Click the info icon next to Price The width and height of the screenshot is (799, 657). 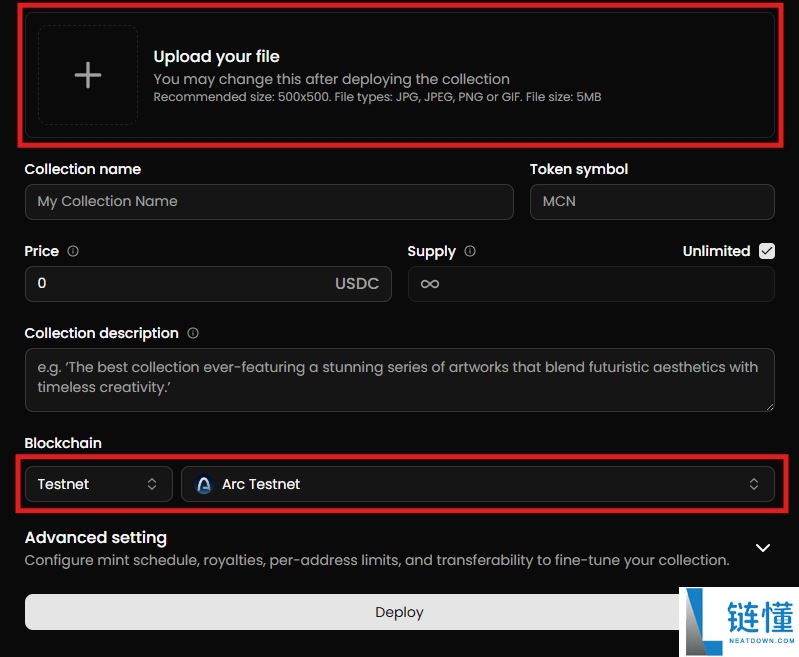tap(73, 251)
